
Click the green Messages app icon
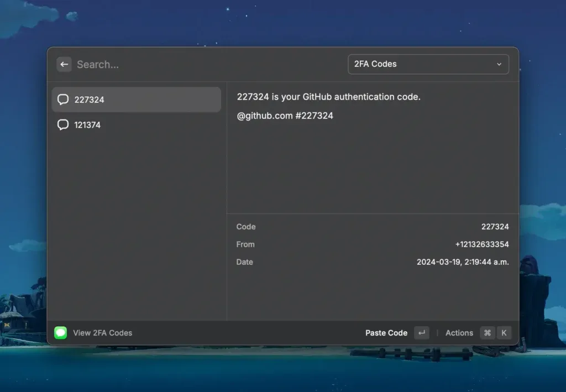click(61, 332)
